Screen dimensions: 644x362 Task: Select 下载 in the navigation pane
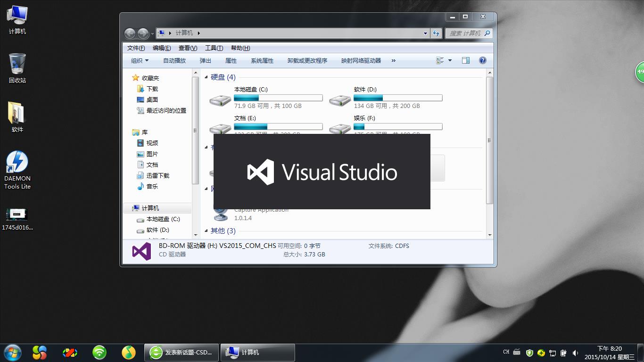(x=147, y=89)
